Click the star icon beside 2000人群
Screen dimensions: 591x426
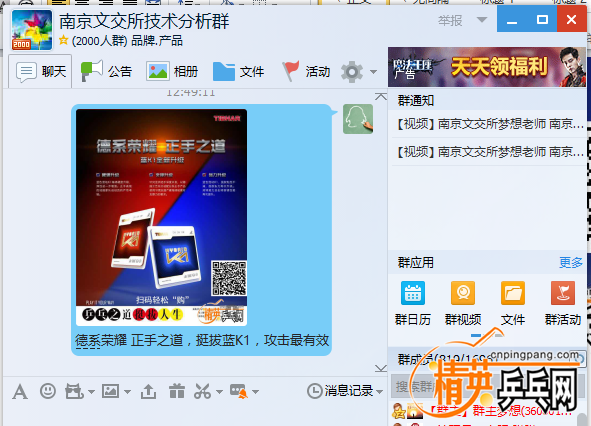[64, 40]
